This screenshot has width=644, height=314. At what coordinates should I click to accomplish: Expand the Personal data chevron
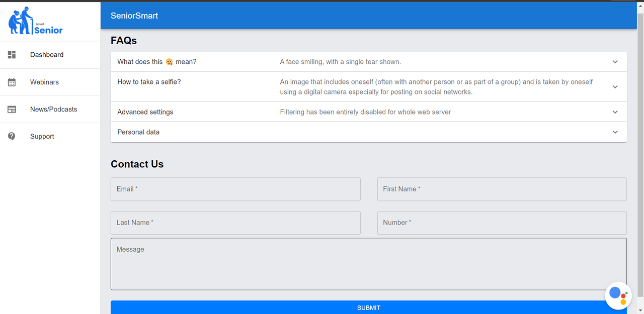click(x=615, y=132)
